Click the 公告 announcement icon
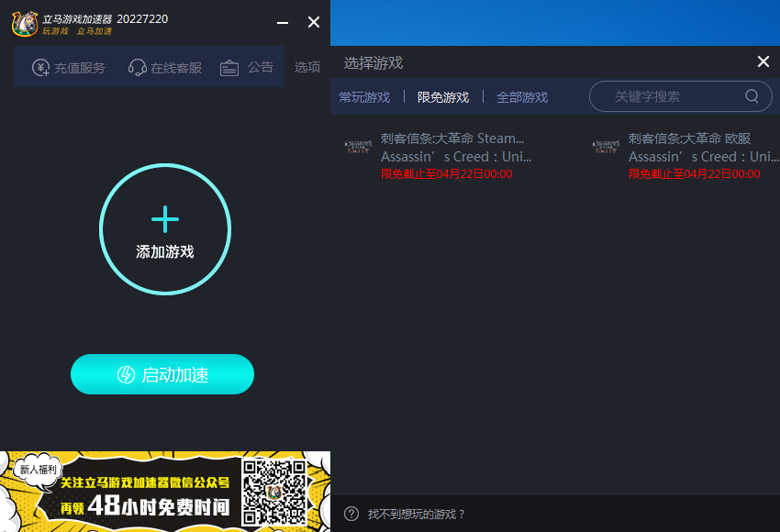This screenshot has width=780, height=532. click(x=229, y=66)
